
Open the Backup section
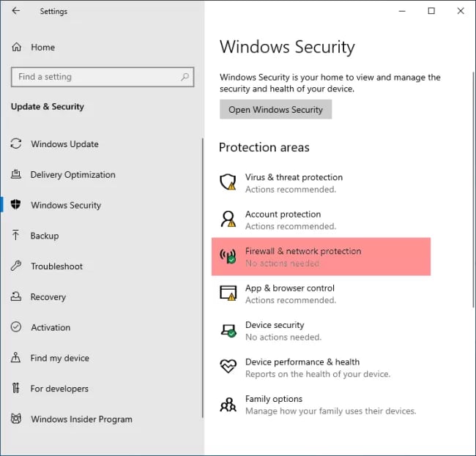click(x=45, y=236)
